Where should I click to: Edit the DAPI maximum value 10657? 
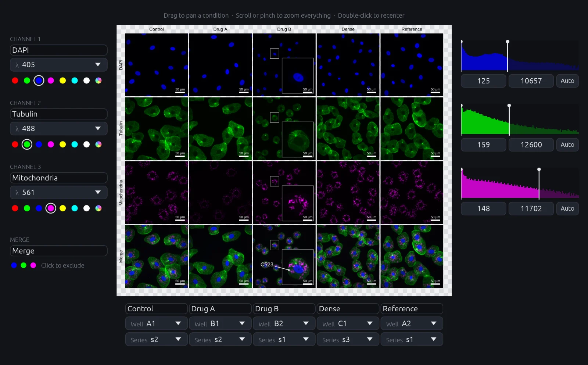coord(531,81)
